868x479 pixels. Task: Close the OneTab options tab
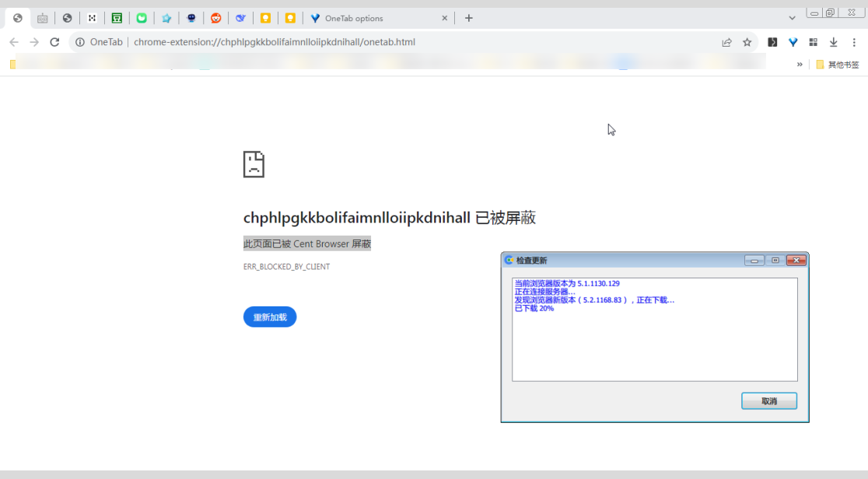tap(445, 19)
